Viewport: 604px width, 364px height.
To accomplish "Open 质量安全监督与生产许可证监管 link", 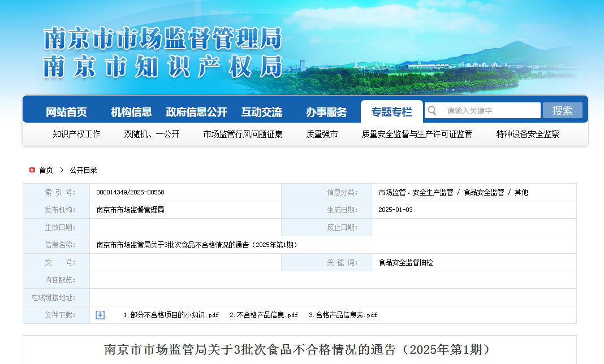I will pyautogui.click(x=417, y=134).
